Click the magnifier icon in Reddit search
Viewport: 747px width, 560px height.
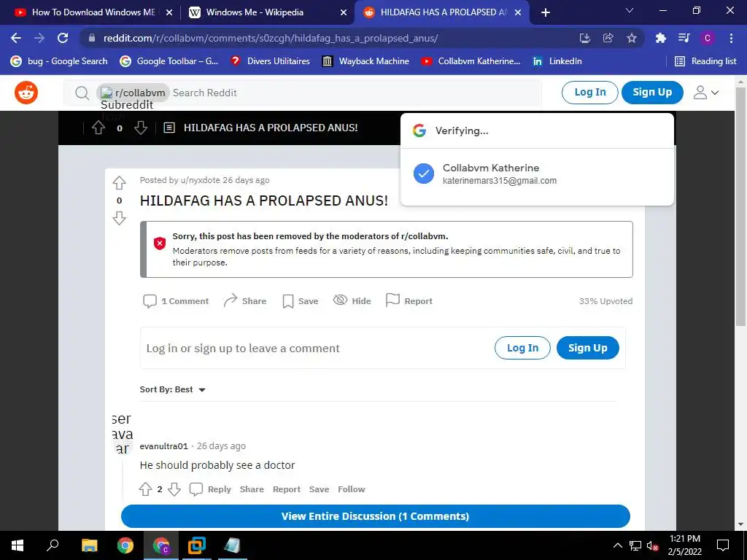click(82, 93)
